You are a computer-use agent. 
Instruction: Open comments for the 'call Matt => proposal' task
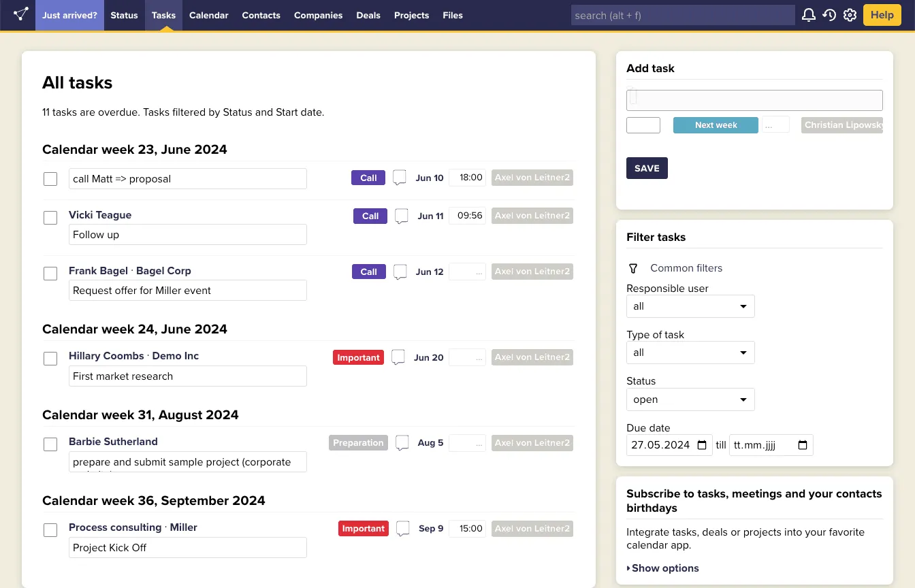[x=400, y=178]
